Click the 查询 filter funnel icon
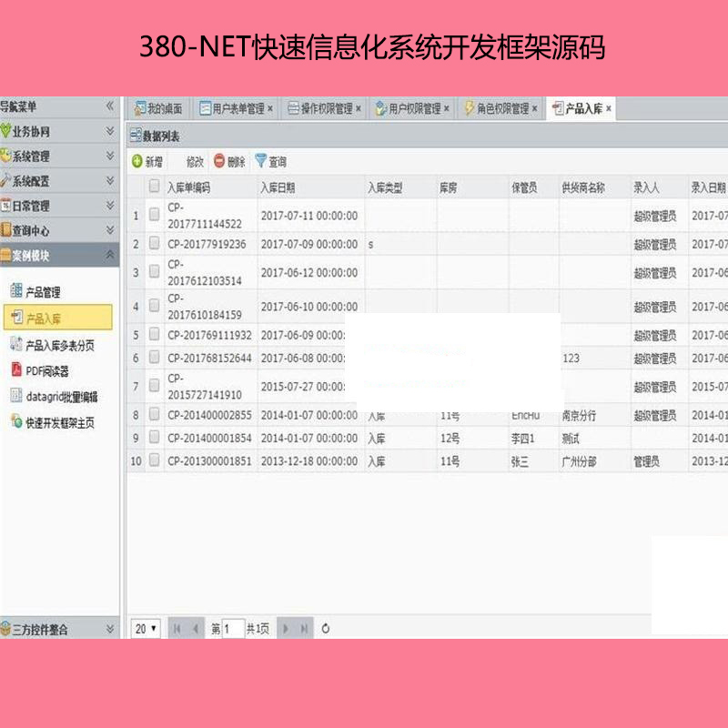 (x=260, y=161)
